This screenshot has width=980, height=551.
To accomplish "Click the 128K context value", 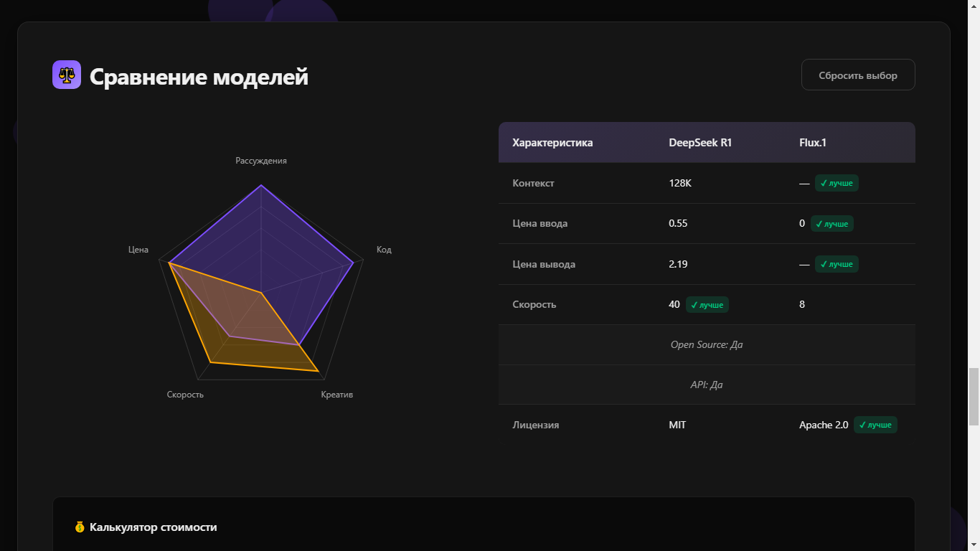I will click(x=680, y=183).
